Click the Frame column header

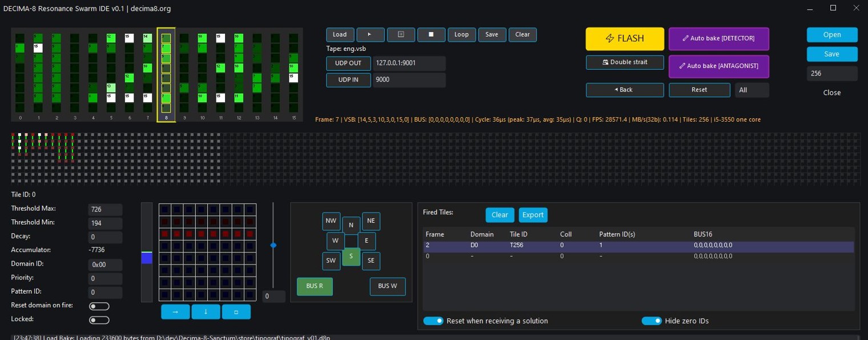pyautogui.click(x=435, y=234)
